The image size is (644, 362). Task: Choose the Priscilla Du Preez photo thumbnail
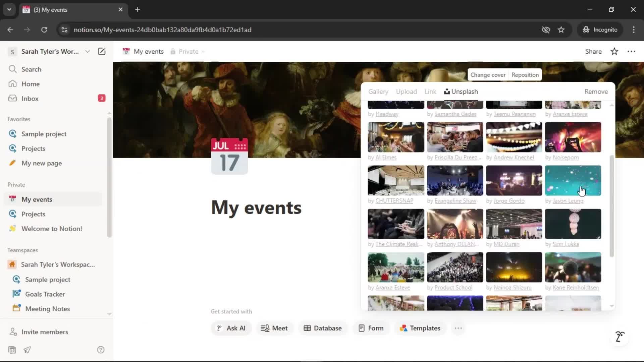coord(455,137)
